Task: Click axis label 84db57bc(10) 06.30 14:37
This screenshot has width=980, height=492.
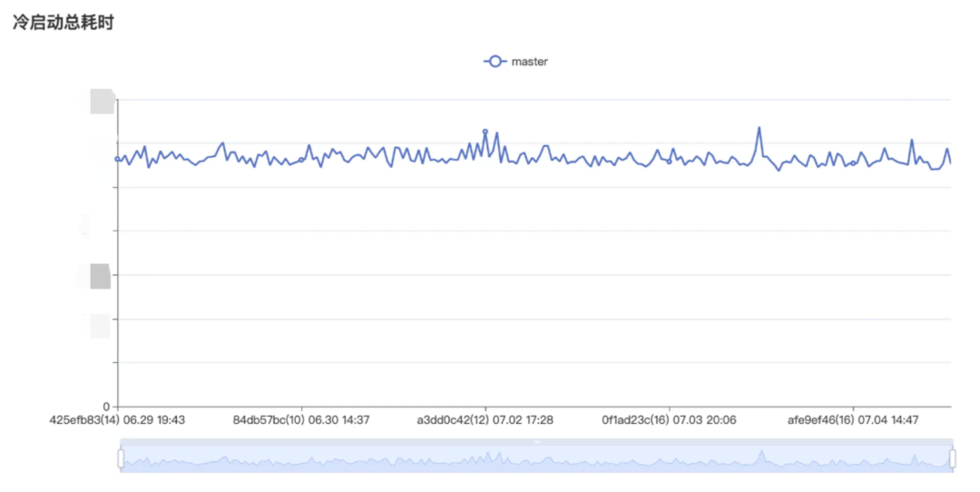Action: [x=301, y=420]
